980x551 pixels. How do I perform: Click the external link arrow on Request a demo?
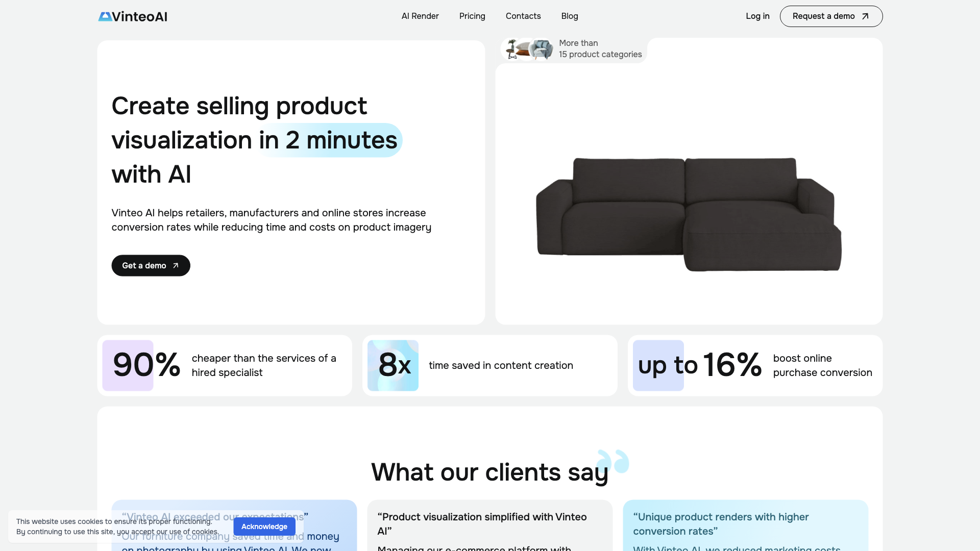[x=865, y=16]
